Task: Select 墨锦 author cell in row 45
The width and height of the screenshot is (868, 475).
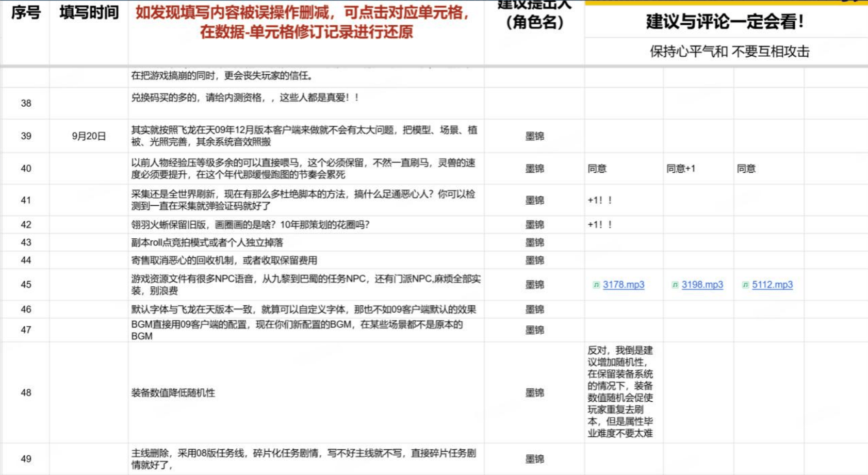Action: tap(534, 285)
